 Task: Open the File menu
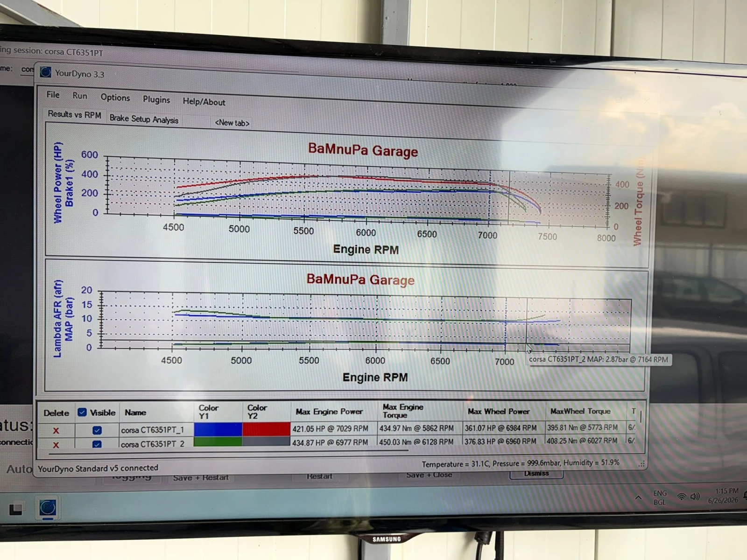(x=53, y=95)
